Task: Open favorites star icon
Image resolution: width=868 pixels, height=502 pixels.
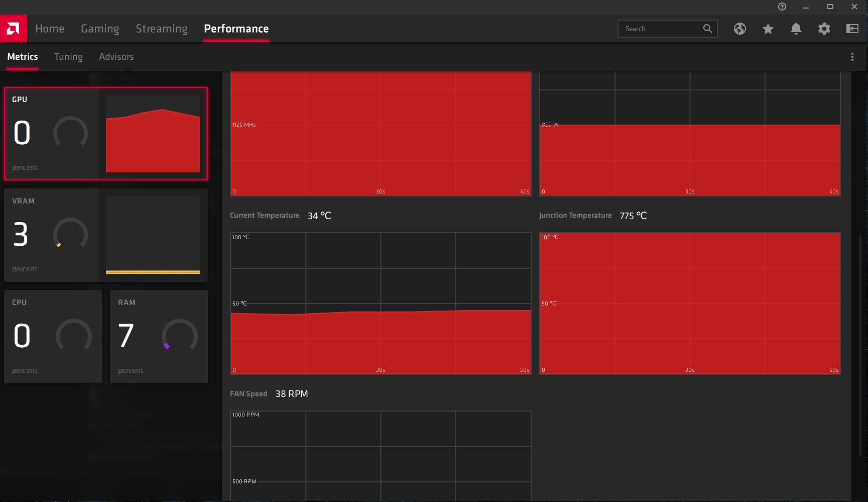Action: click(x=768, y=29)
